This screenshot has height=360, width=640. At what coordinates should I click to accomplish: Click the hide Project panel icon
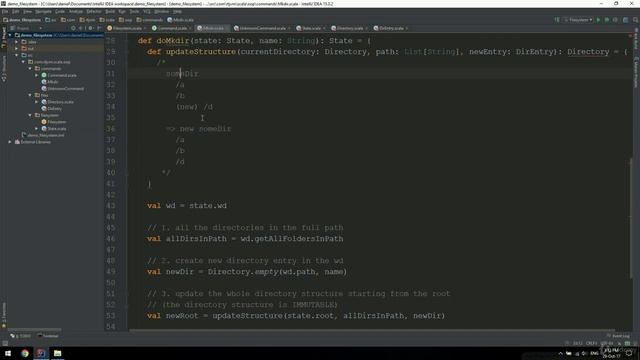coord(99,28)
